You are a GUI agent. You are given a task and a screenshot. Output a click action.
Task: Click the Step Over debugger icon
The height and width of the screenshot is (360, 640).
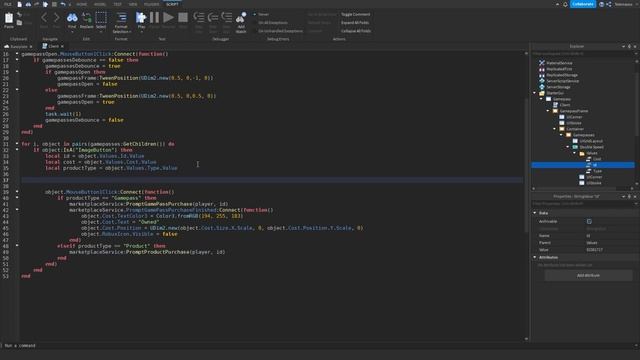pos(213,18)
